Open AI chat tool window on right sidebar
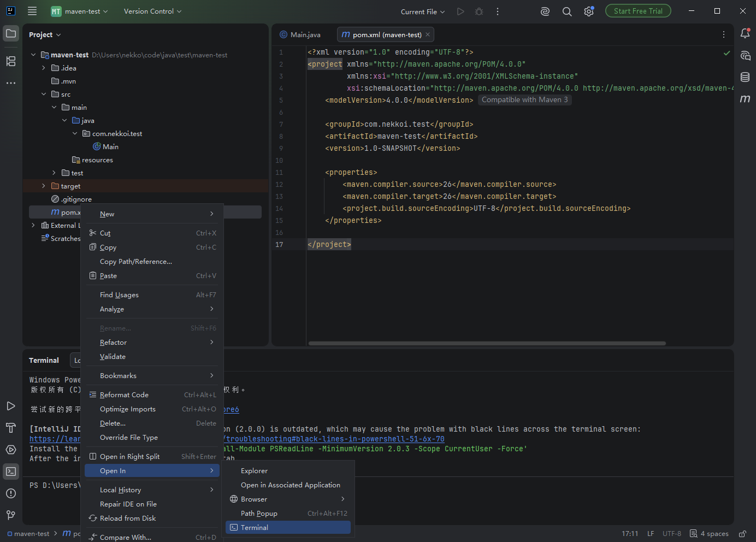 745,55
